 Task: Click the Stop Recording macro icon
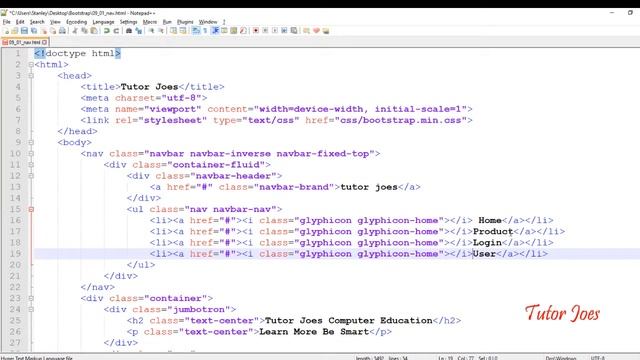tap(265, 31)
